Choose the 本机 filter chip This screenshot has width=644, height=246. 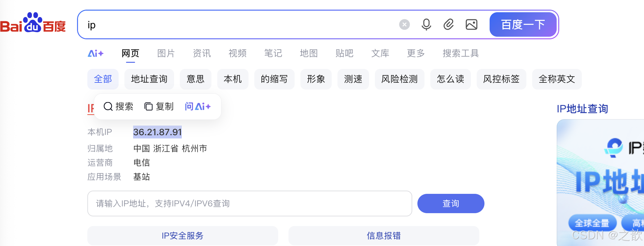tap(233, 79)
